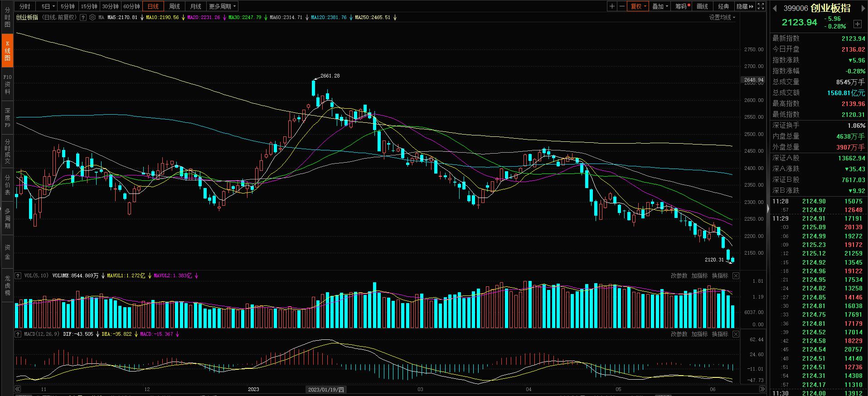Switch to the 周线 weekly tab
This screenshot has height=396, width=868.
175,6
